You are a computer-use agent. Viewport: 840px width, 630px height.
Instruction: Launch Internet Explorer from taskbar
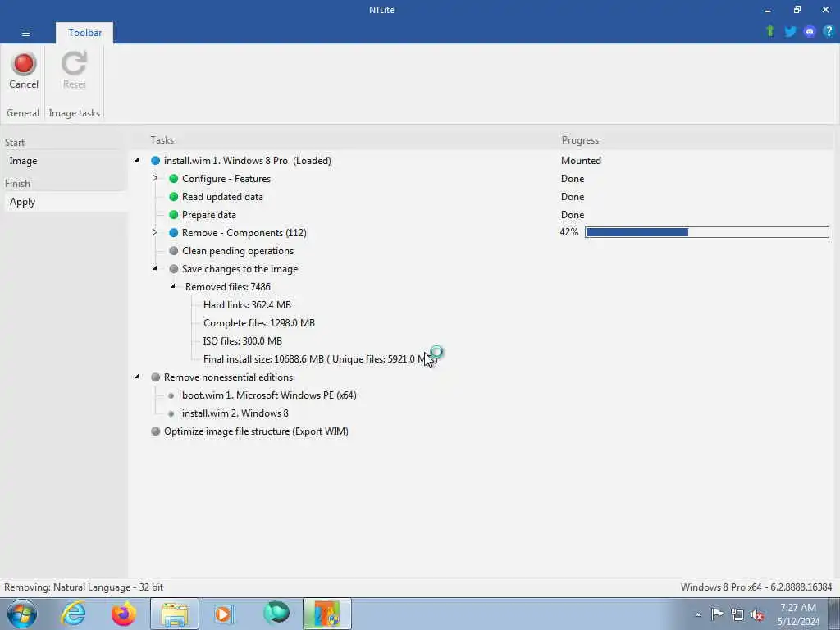[x=73, y=614]
